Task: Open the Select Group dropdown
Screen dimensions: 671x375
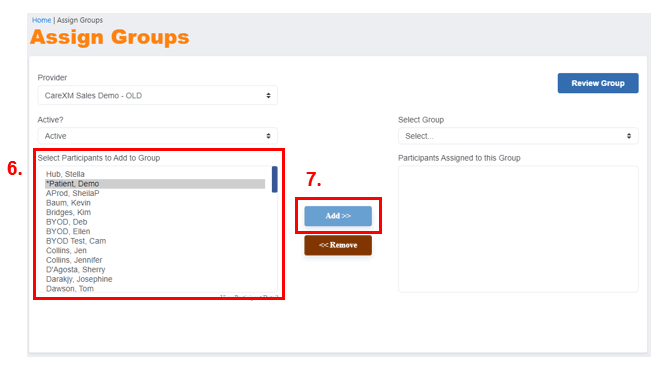Action: (518, 136)
